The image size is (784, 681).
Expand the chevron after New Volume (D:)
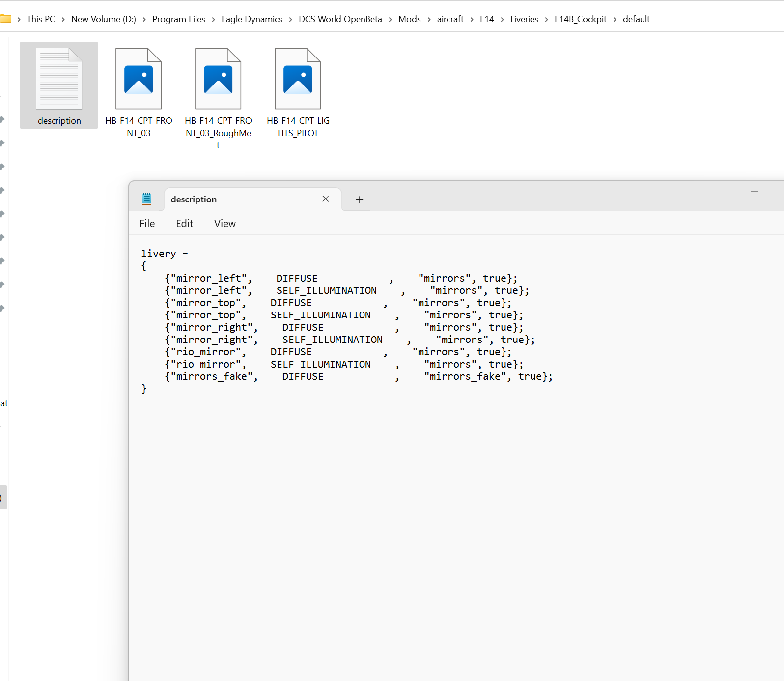(x=144, y=20)
